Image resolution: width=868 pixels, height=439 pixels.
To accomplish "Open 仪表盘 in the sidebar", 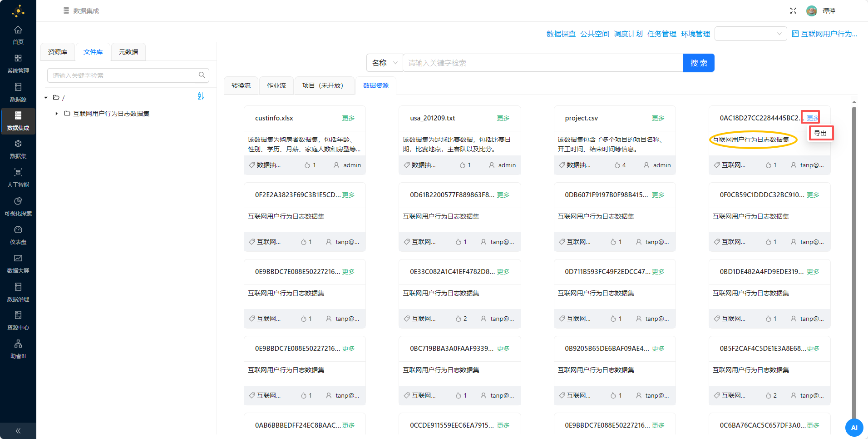I will [18, 235].
